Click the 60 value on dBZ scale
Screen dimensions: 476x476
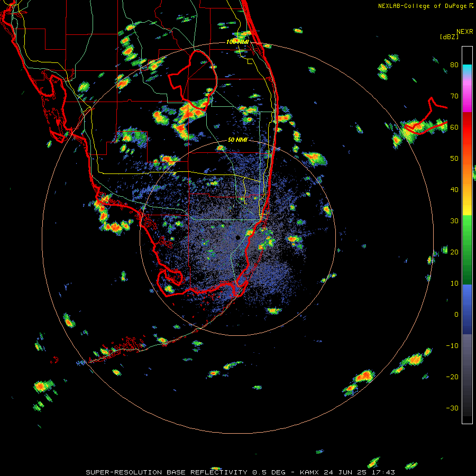(x=454, y=127)
